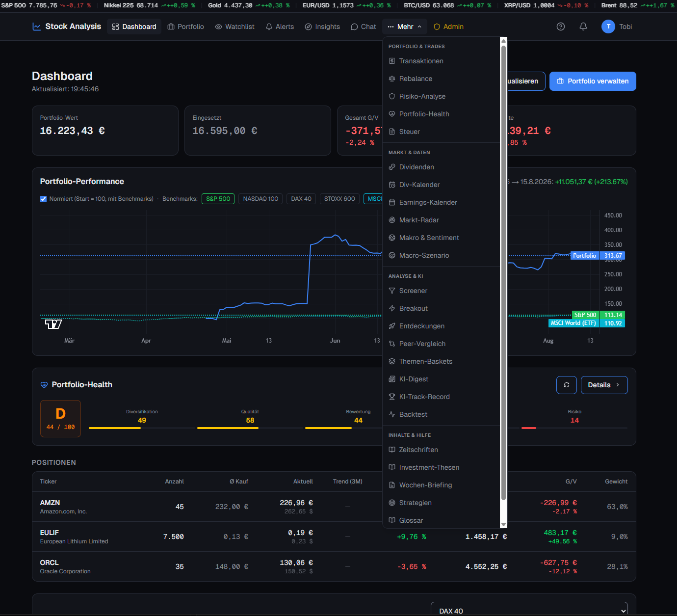This screenshot has width=677, height=616.
Task: Open the Alerts tab
Action: [x=280, y=27]
